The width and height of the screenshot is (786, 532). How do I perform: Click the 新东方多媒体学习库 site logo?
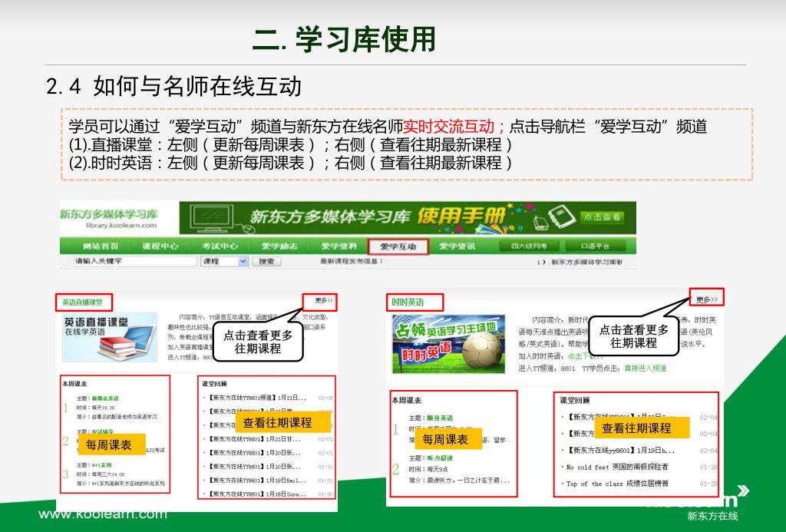(109, 215)
